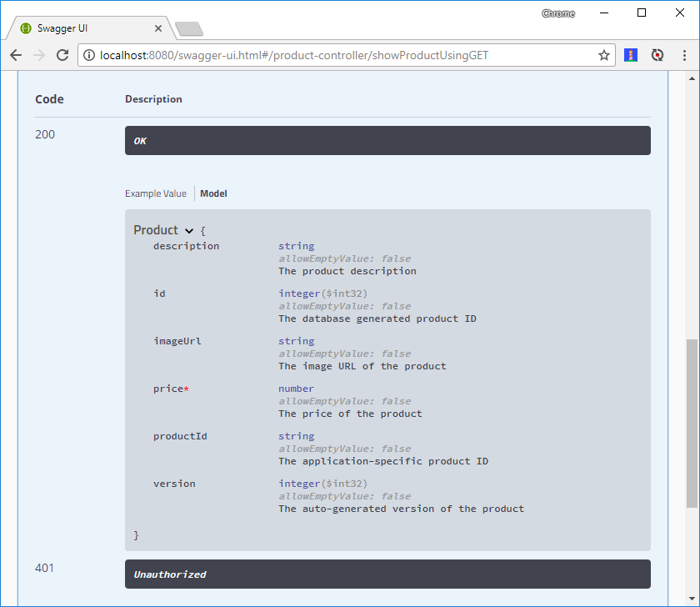Click the Code column header
The image size is (700, 607).
tap(49, 99)
